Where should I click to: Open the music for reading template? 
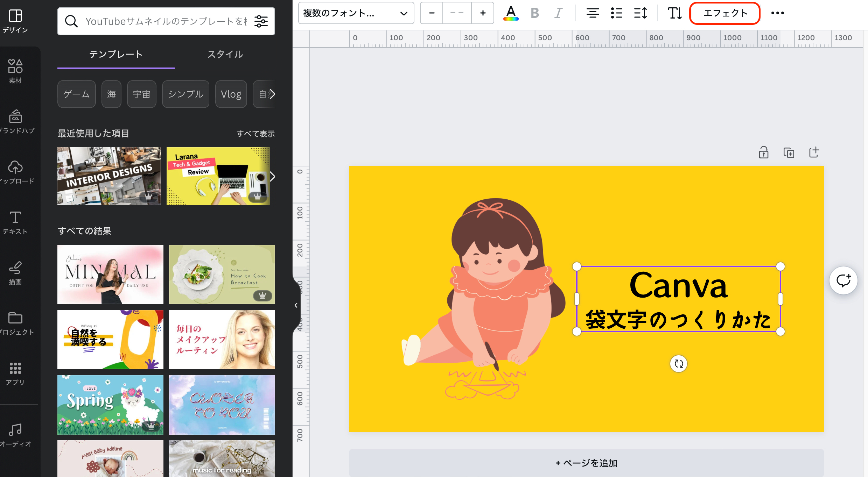222,458
